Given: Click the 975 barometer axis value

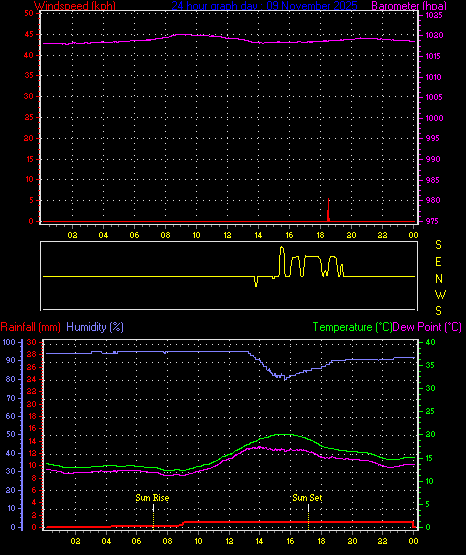Looking at the screenshot, I should 432,221.
